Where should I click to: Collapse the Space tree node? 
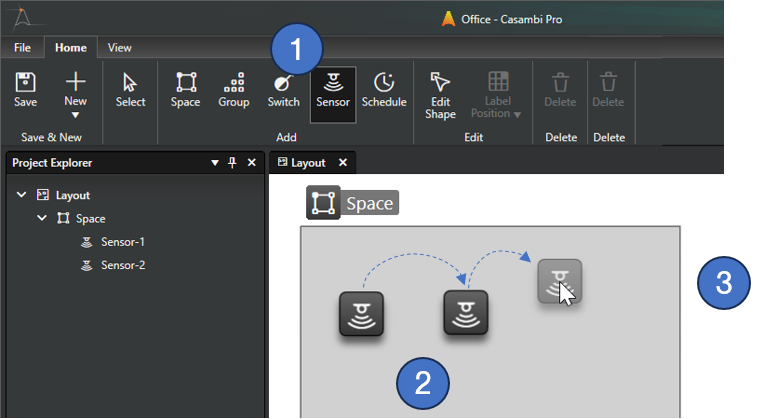coord(42,218)
